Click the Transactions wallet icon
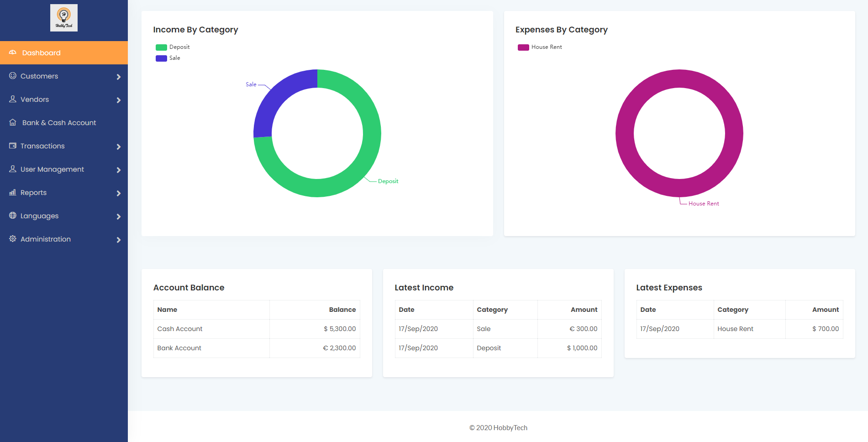 point(13,146)
